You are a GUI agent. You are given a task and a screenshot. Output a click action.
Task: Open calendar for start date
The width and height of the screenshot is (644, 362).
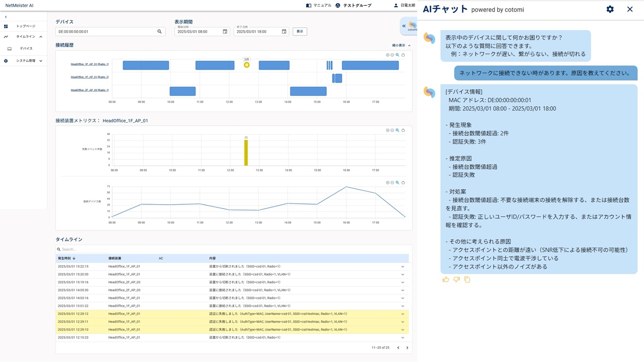[225, 32]
